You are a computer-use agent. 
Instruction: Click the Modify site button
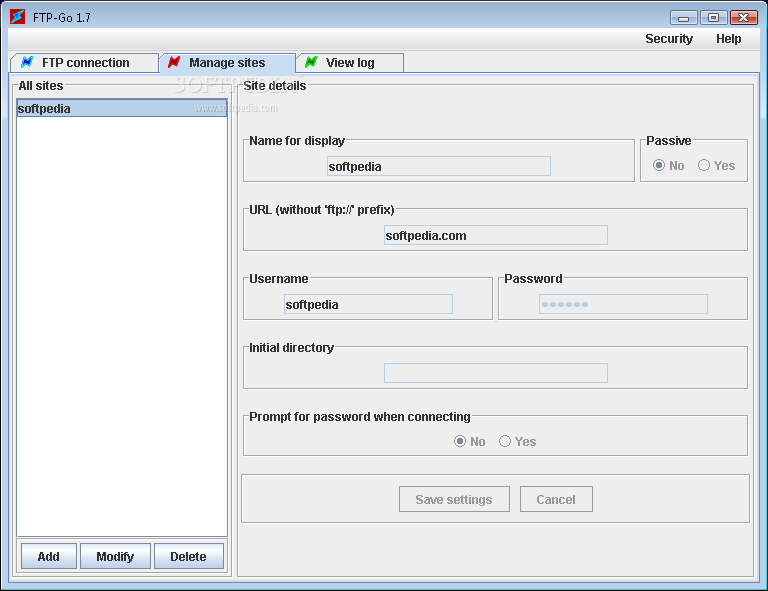[115, 556]
